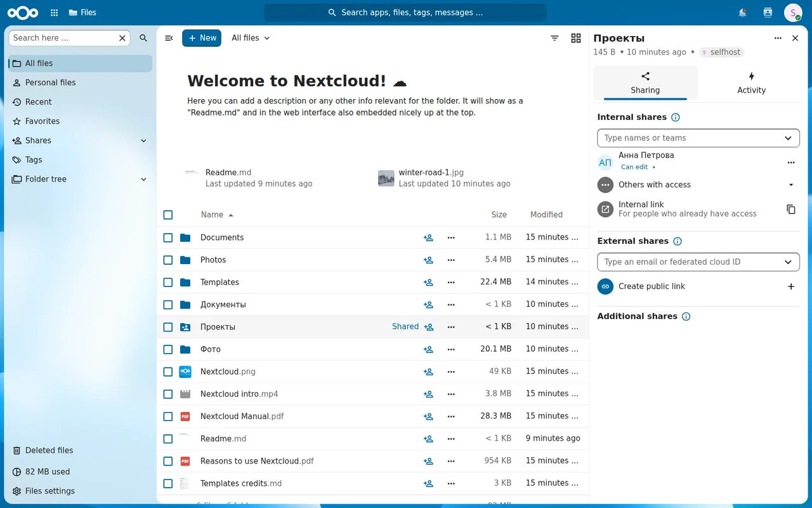Viewport: 812px width, 508px height.
Task: Open the file list filter icon
Action: [x=554, y=38]
